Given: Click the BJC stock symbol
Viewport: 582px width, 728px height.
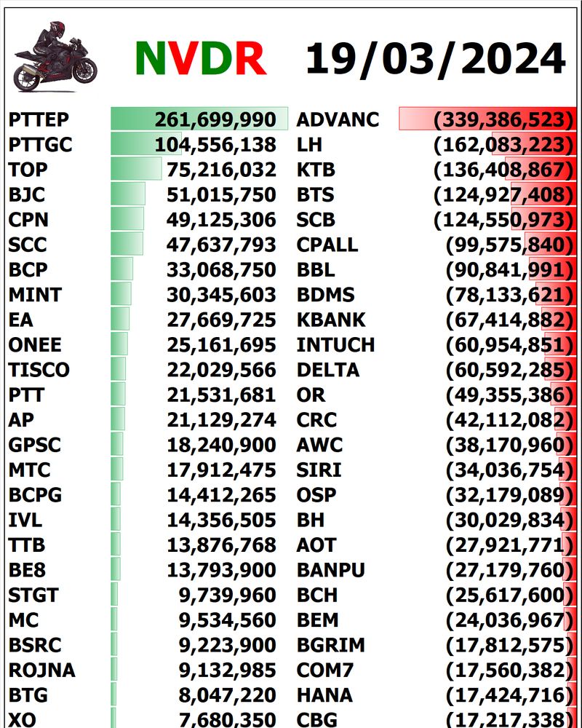Looking at the screenshot, I should 27,194.
